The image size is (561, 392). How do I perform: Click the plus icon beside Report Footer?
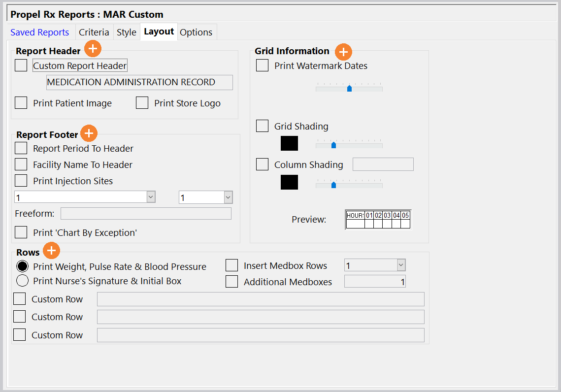click(89, 133)
